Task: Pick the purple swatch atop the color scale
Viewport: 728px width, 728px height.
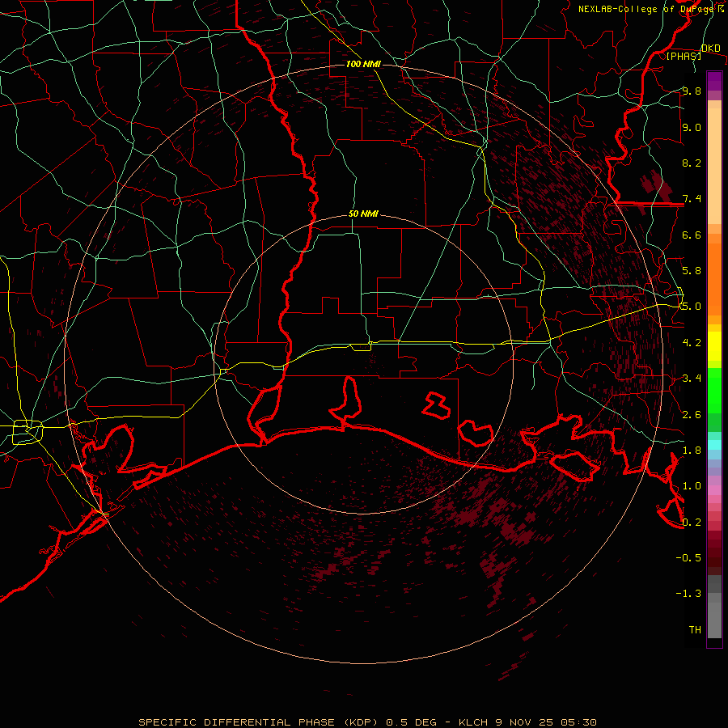Action: click(714, 81)
